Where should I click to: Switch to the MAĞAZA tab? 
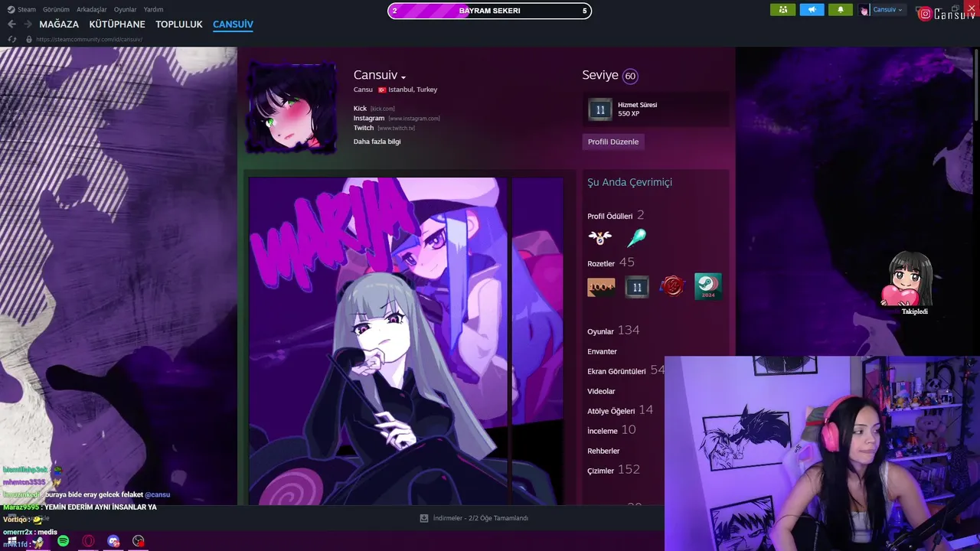click(x=59, y=24)
